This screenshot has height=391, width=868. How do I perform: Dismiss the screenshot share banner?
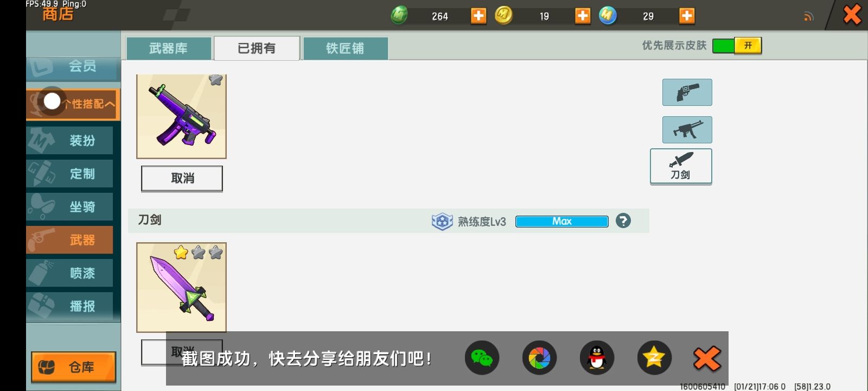(707, 358)
